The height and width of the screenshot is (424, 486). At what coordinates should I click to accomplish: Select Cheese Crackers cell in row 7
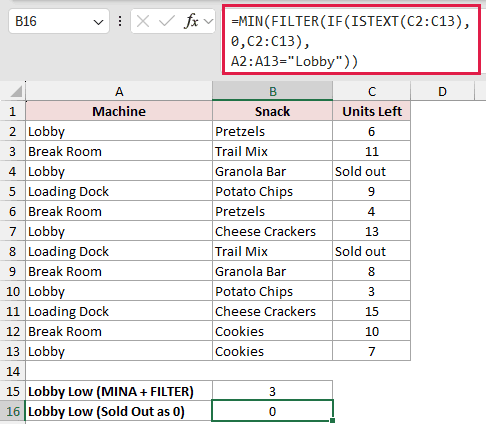click(273, 231)
